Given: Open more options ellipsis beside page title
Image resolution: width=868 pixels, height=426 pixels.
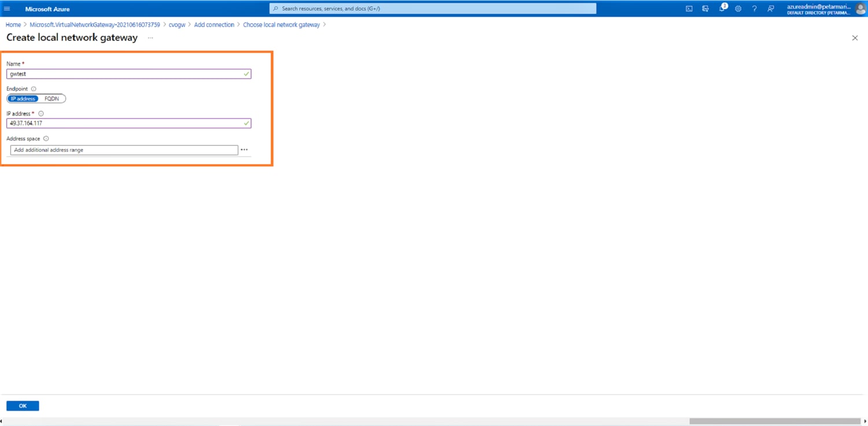Looking at the screenshot, I should [150, 38].
